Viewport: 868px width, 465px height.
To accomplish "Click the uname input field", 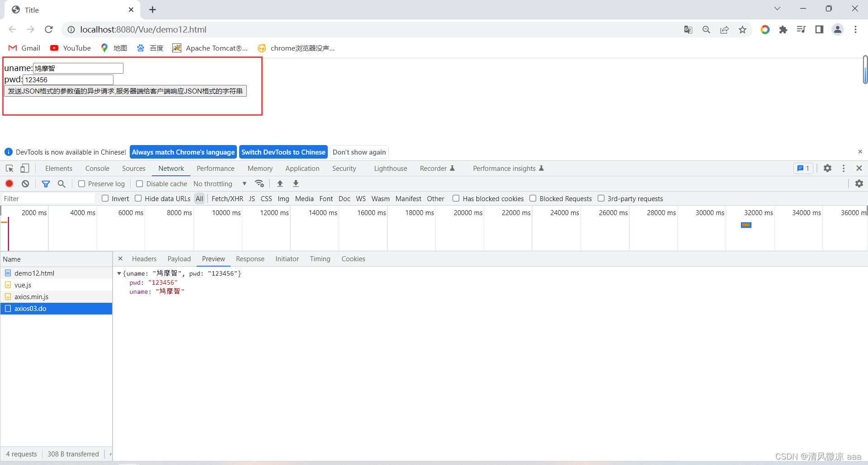I will pyautogui.click(x=78, y=68).
